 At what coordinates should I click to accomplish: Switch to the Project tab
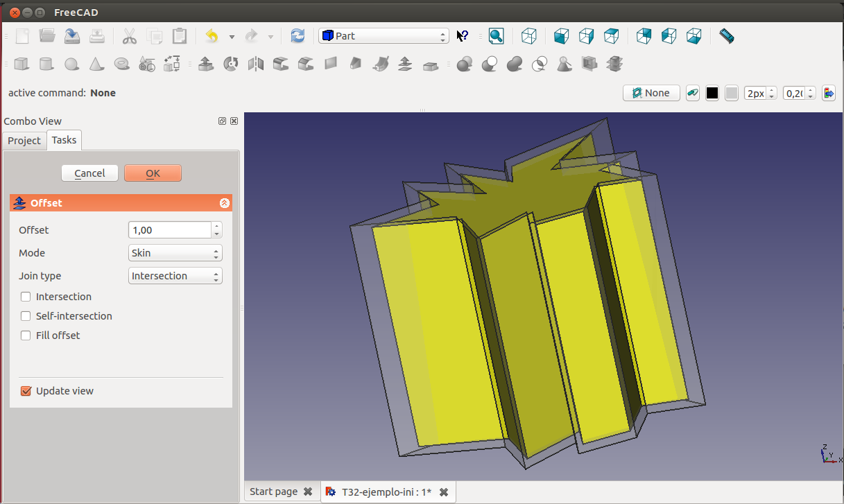click(x=24, y=141)
